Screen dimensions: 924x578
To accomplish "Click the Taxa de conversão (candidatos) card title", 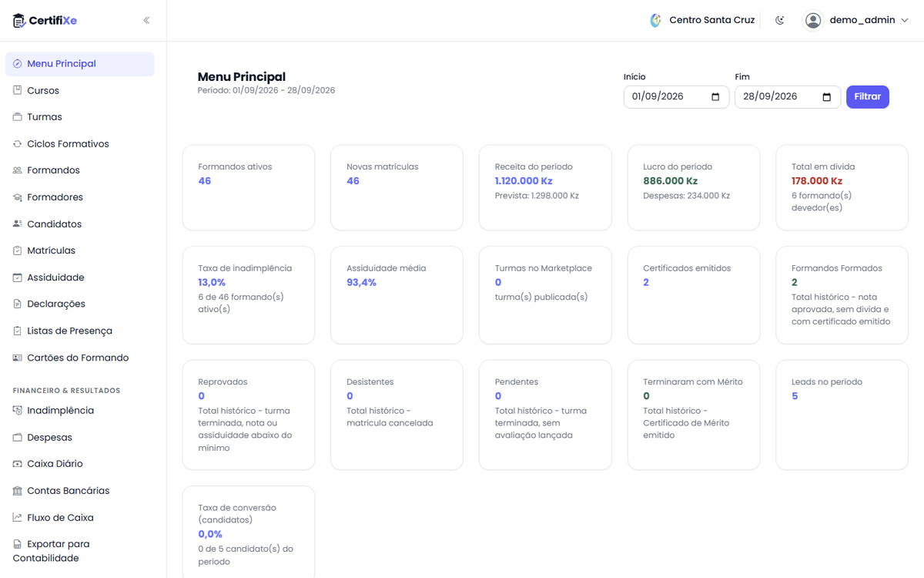I will 237,514.
